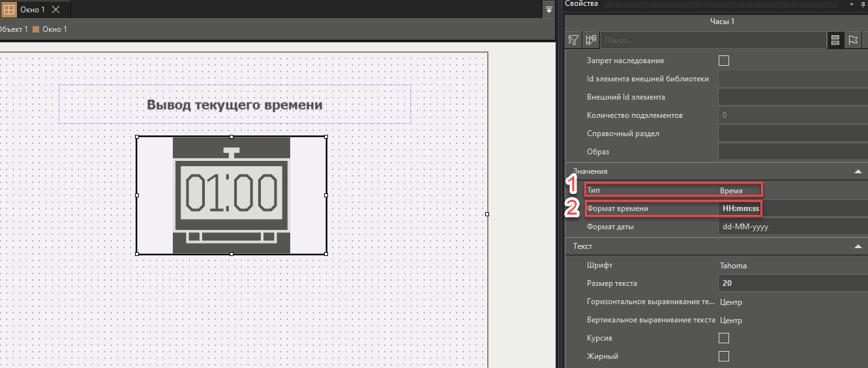The image size is (868, 368).
Task: Toggle the Запрет наследования checkbox
Action: [x=723, y=61]
